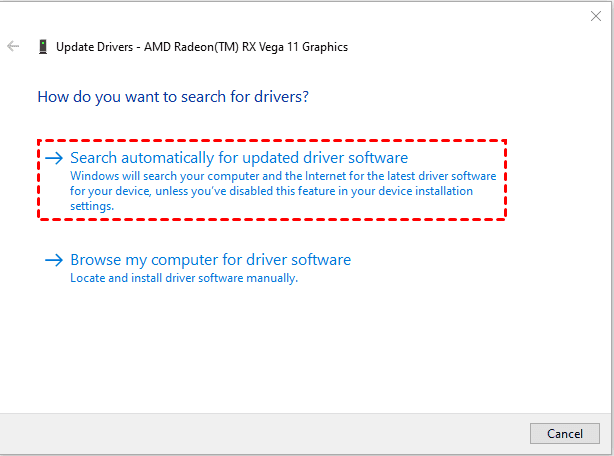Click the back arrow in the header

14,46
